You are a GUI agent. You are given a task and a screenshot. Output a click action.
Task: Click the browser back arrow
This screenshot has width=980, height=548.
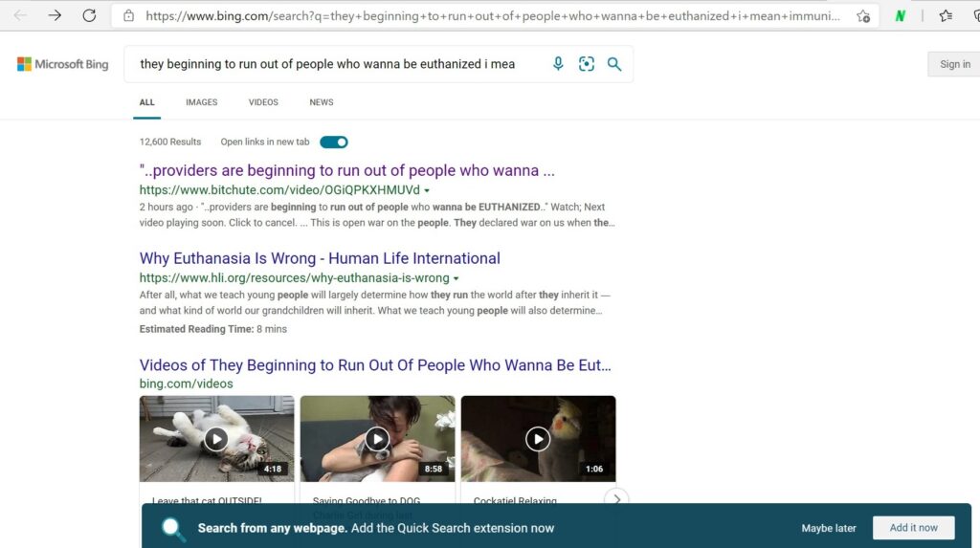pyautogui.click(x=20, y=15)
